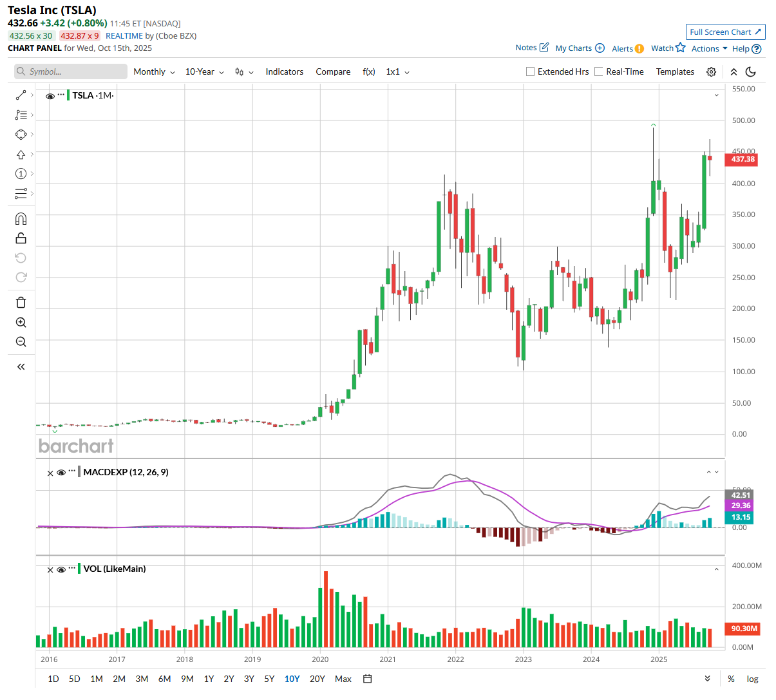Image resolution: width=776 pixels, height=700 pixels.
Task: Open the Monthly frequency dropdown
Action: click(x=154, y=71)
